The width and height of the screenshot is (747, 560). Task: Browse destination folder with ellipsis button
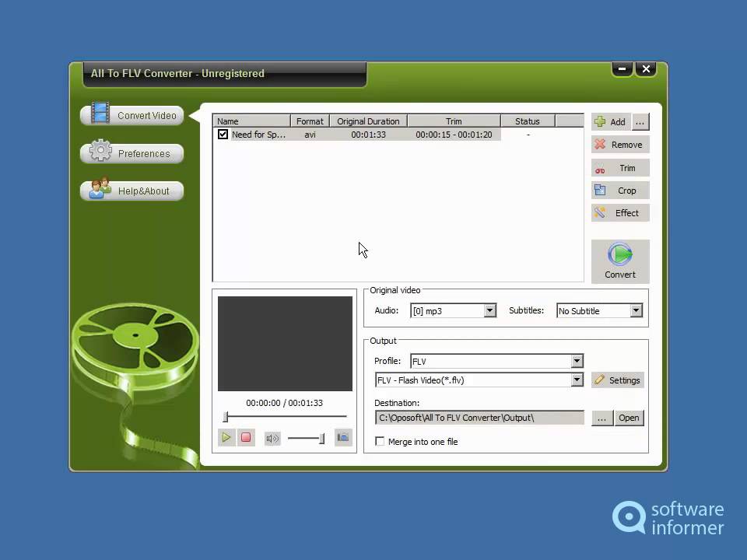click(x=602, y=418)
